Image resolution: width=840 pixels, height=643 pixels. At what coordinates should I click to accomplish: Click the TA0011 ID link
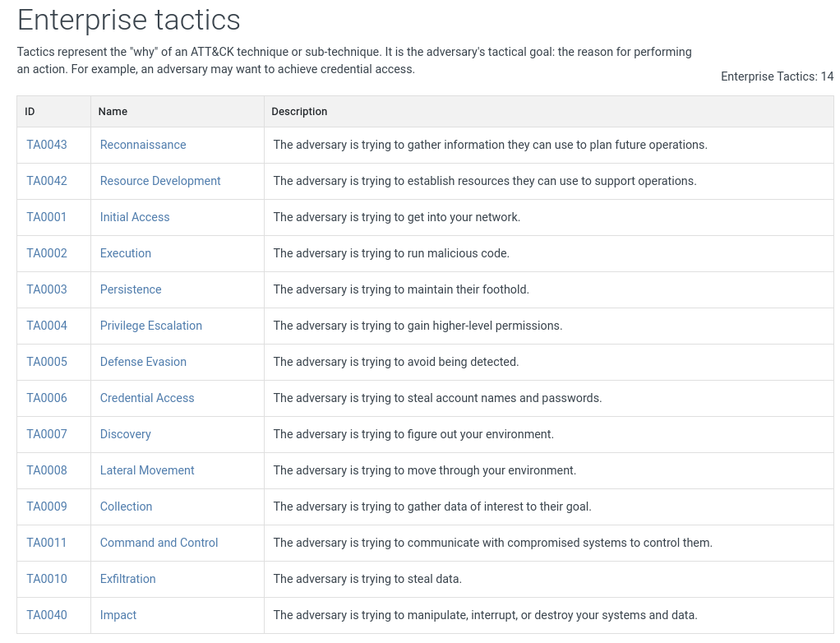[x=47, y=543]
